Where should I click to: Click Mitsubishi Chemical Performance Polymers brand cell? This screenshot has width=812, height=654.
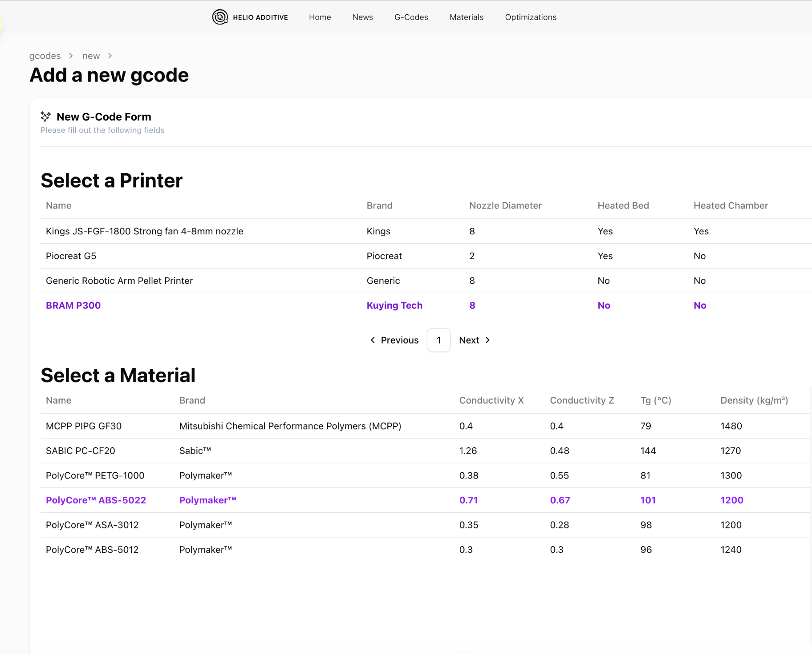tap(290, 426)
